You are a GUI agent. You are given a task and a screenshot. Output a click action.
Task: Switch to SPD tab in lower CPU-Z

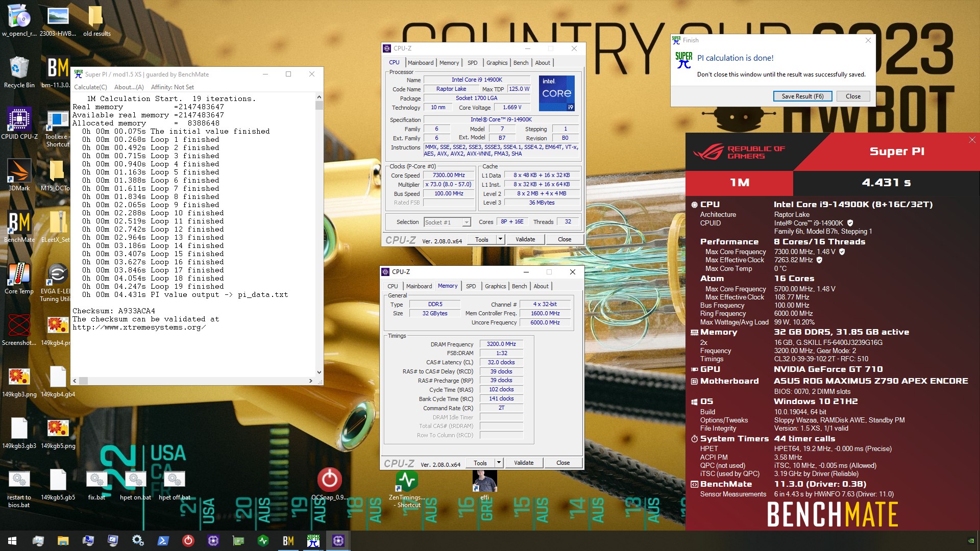[471, 286]
